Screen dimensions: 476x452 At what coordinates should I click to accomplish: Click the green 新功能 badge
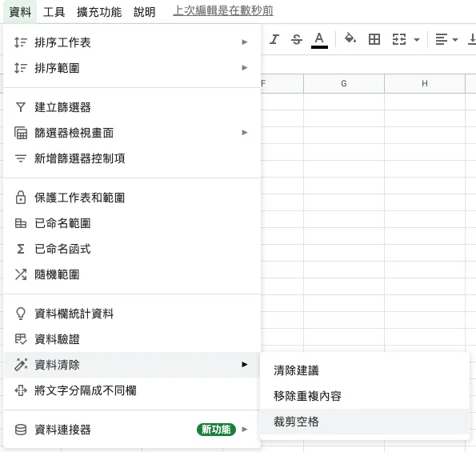[x=216, y=430]
